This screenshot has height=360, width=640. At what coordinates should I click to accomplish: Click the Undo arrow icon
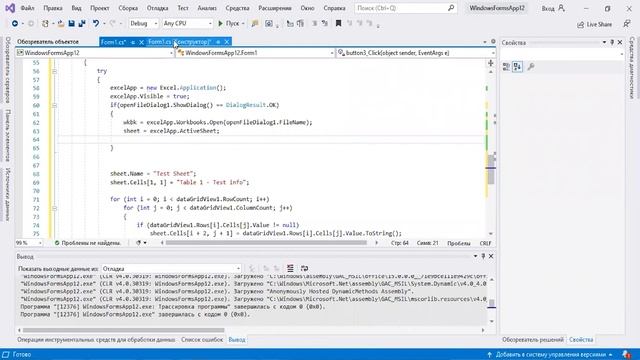[x=96, y=24]
